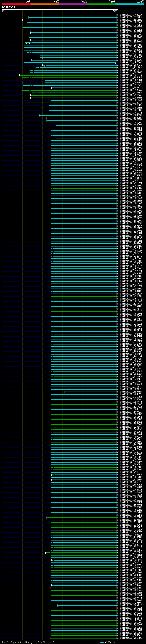Select hit UniRef100_B9JQ68
Image resolution: width=146 pixels, height=644 pixels.
point(131,585)
